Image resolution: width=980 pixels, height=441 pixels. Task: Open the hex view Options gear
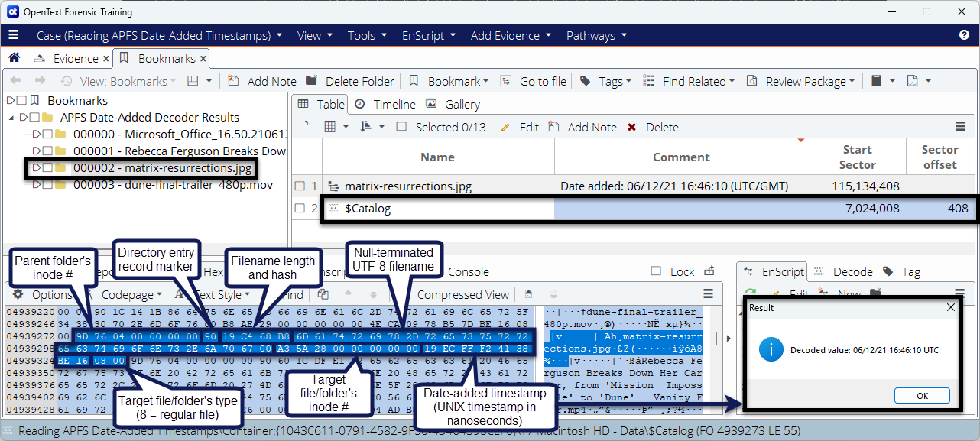pyautogui.click(x=18, y=294)
